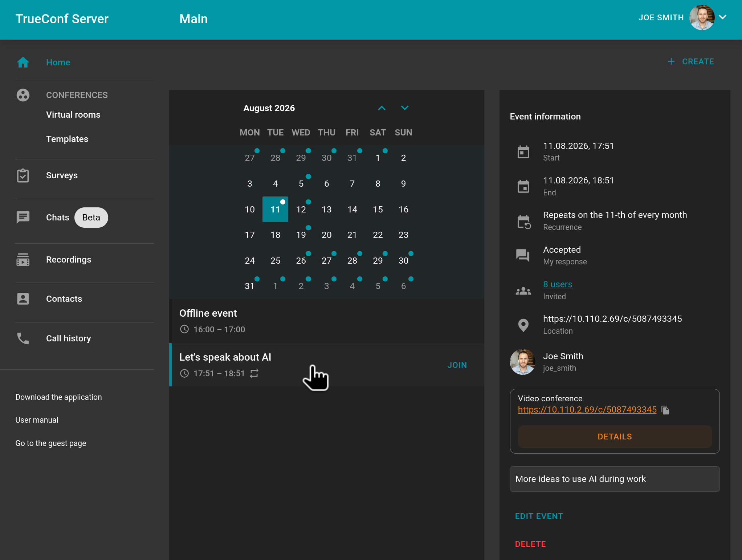Open Virtual rooms

[73, 115]
